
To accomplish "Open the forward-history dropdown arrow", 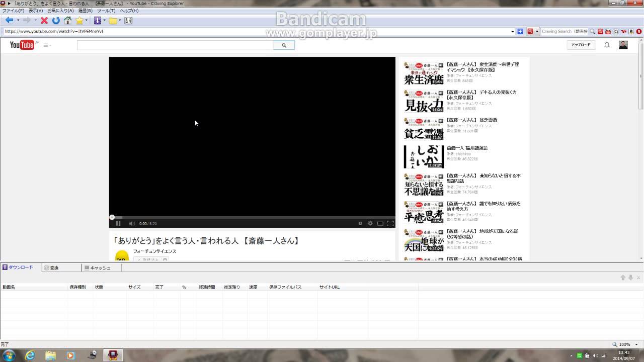I will pos(35,21).
